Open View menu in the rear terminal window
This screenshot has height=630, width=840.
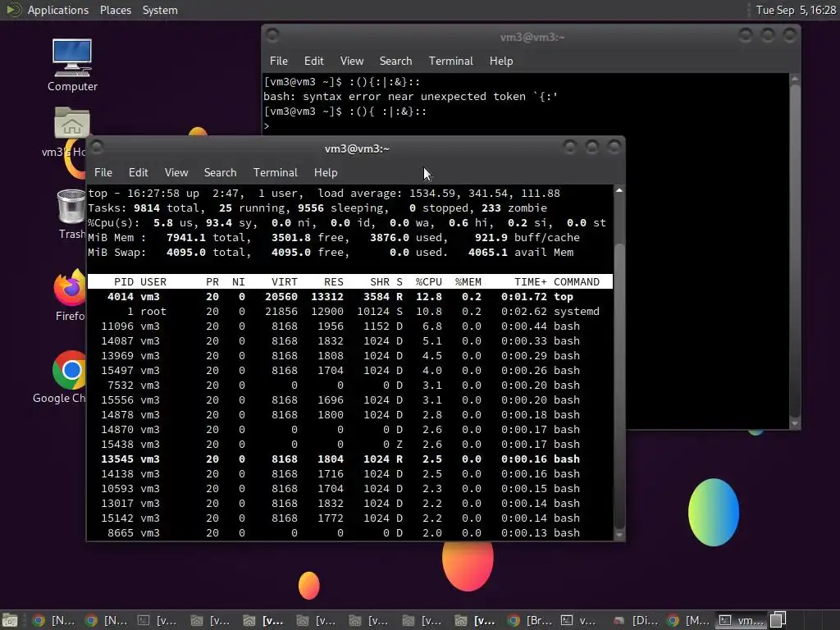[x=351, y=61]
